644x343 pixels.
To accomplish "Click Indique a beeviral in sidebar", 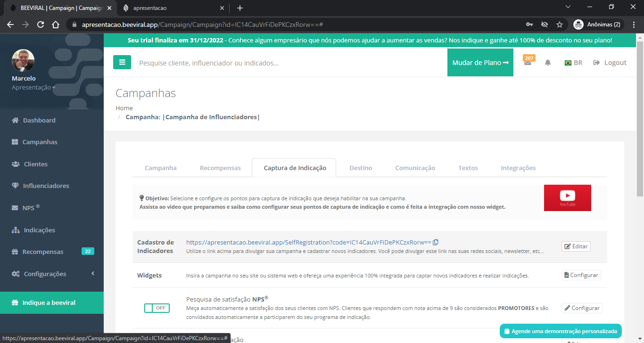I will tap(52, 302).
